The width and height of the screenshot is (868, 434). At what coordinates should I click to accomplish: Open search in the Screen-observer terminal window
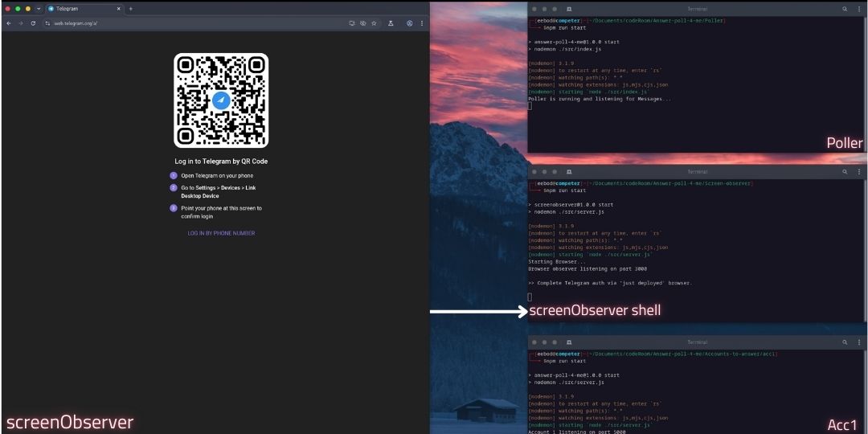click(845, 172)
